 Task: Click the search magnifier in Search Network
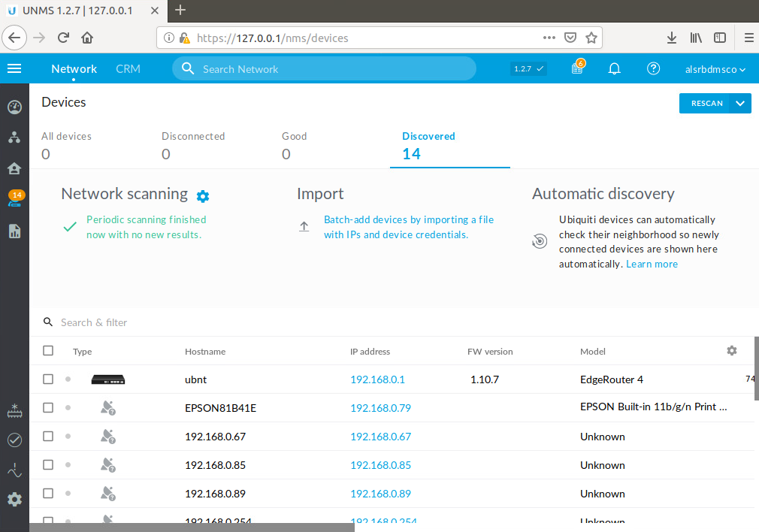tap(188, 68)
